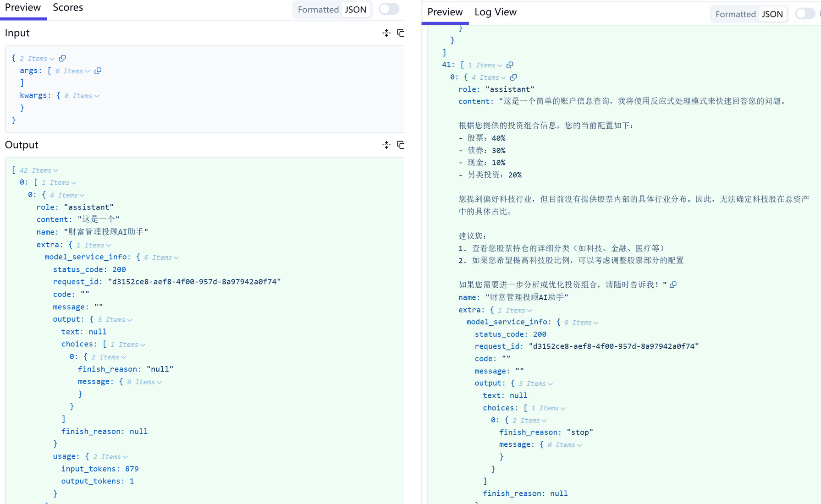Collapse the Output section

click(x=386, y=145)
